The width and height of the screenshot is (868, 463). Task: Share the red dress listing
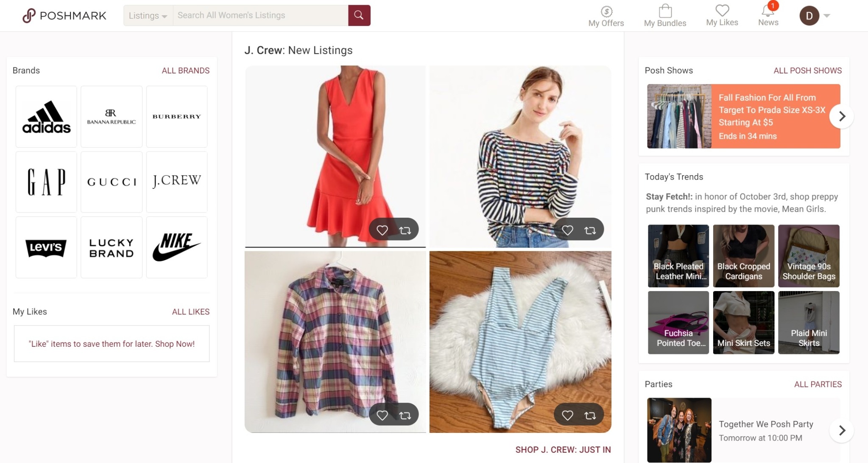tap(405, 230)
